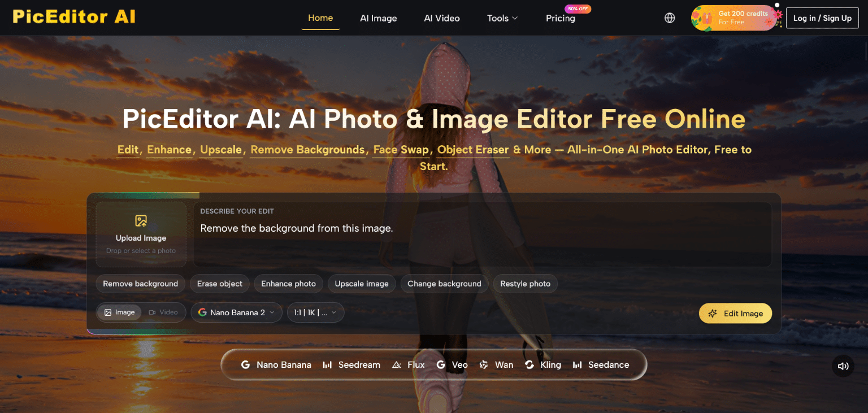Click into the Describe Your Edit field
This screenshot has width=868, height=413.
[482, 234]
